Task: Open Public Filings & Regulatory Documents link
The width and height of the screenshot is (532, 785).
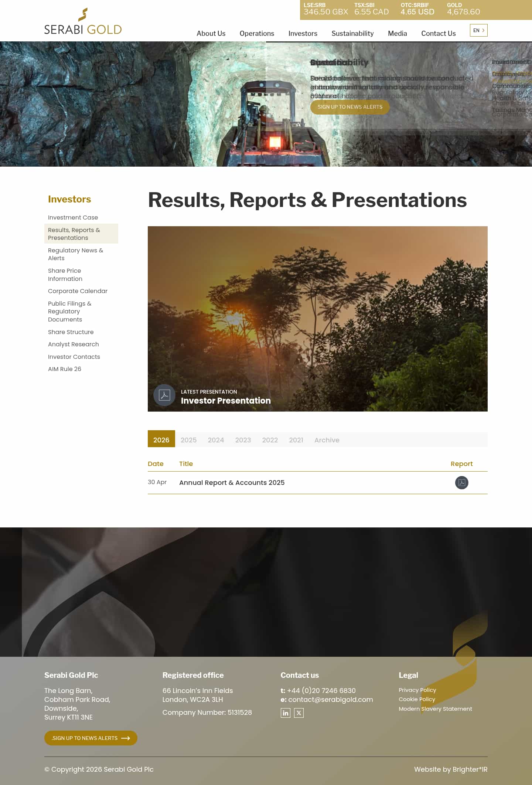Action: (69, 311)
